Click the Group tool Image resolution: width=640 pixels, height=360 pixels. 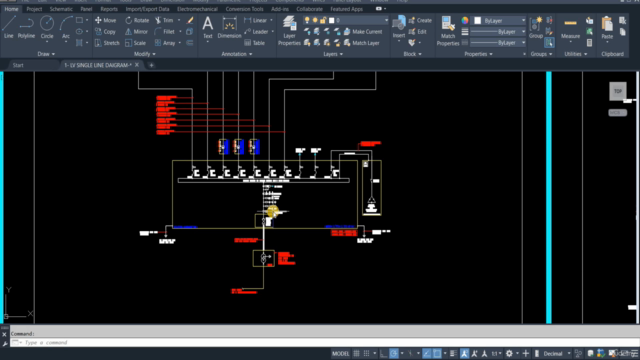click(536, 27)
